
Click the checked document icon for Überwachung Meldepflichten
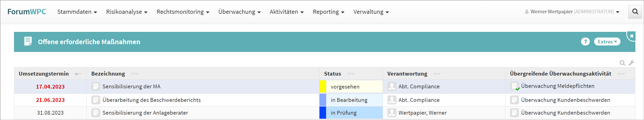click(x=515, y=86)
